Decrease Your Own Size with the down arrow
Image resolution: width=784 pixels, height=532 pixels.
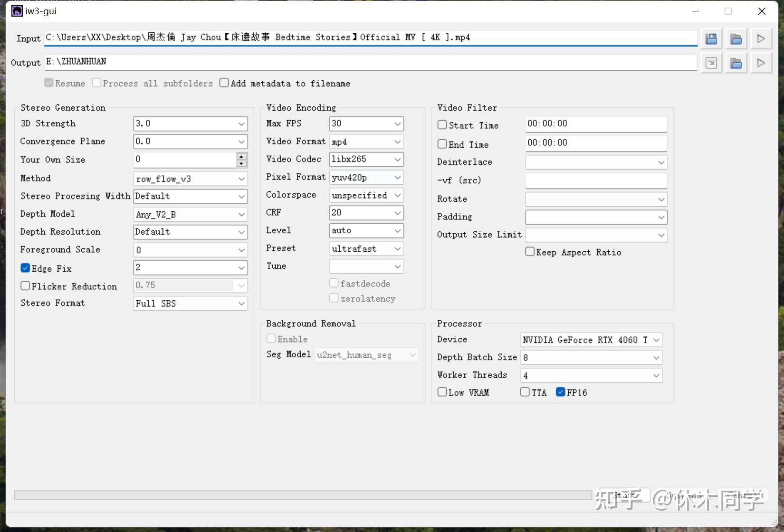[x=241, y=164]
